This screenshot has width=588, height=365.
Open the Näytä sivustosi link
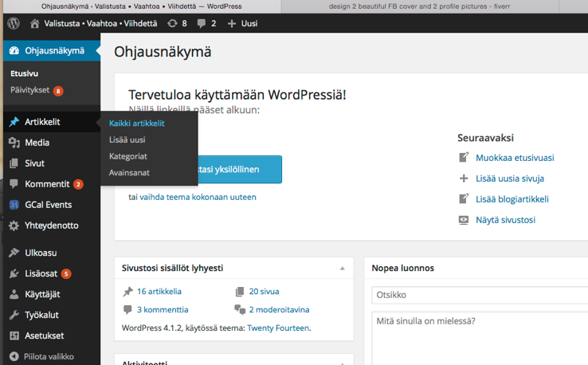505,220
